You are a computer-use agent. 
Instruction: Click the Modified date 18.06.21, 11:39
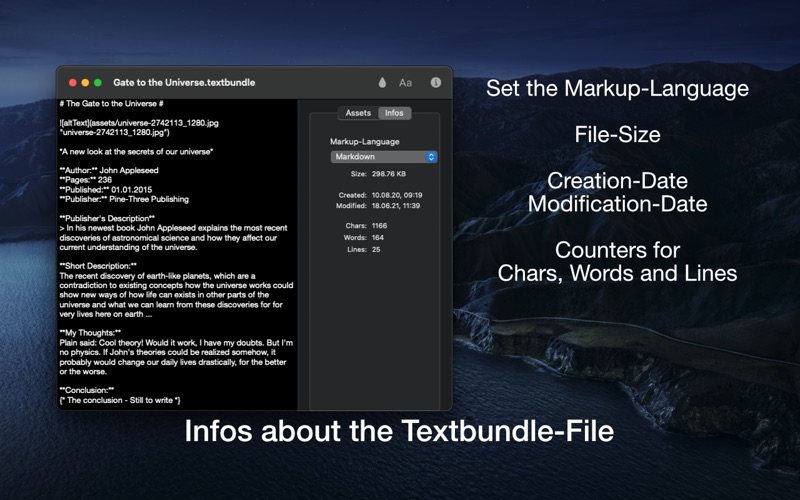pos(396,206)
